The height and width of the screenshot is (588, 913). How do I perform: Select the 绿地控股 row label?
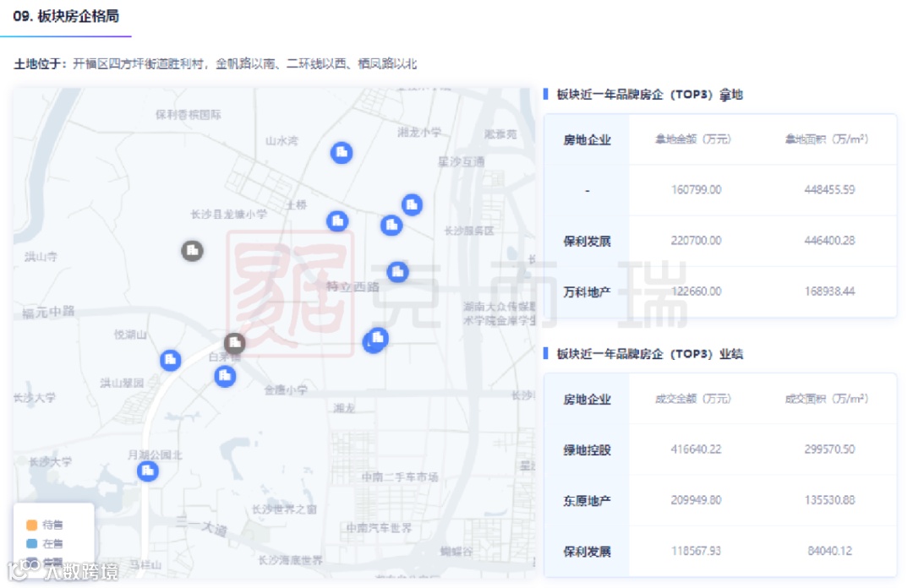[587, 450]
